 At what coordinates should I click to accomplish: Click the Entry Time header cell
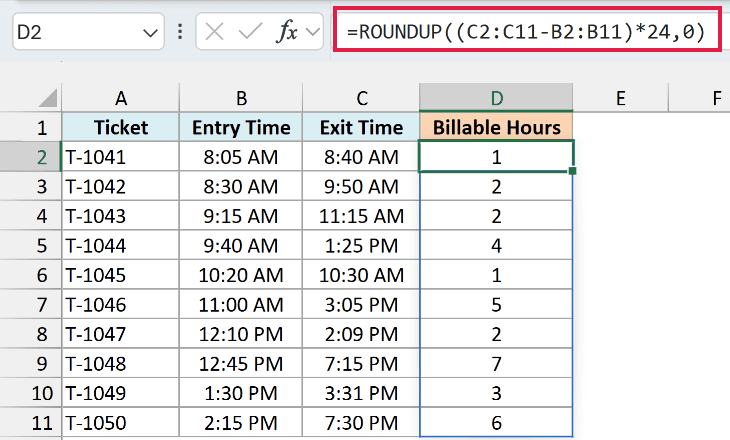point(241,127)
